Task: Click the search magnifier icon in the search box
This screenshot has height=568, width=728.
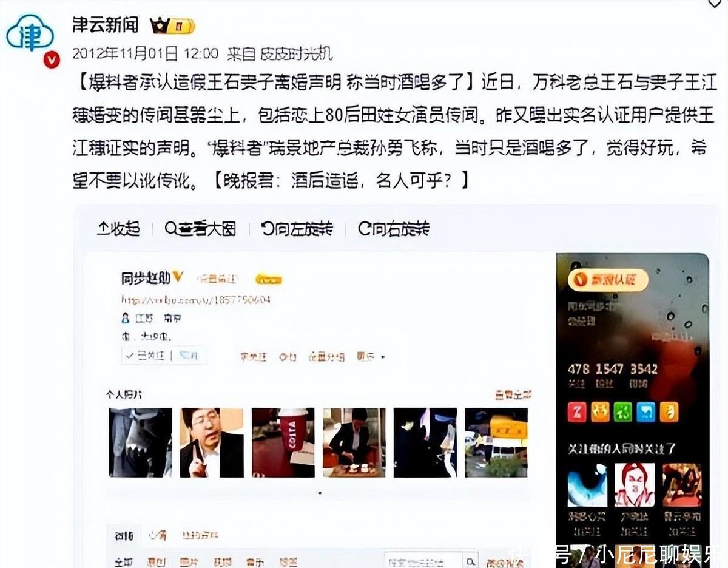Action: click(x=470, y=561)
